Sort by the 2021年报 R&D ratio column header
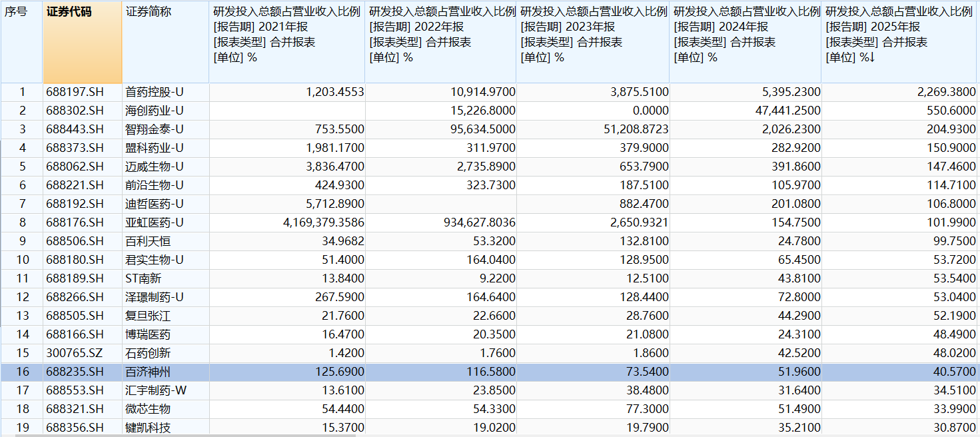Screen dimensions: 980x437 click(x=287, y=42)
